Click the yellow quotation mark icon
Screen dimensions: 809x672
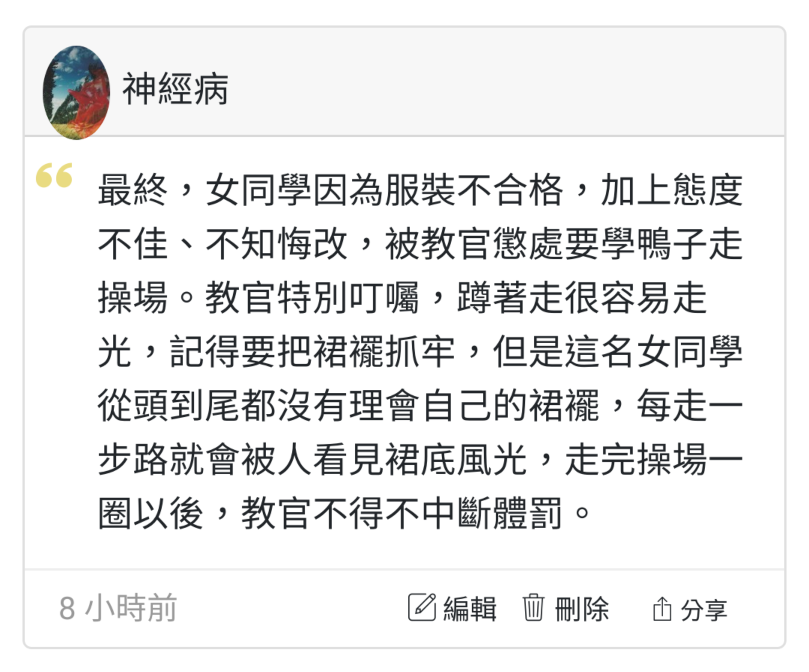click(54, 175)
